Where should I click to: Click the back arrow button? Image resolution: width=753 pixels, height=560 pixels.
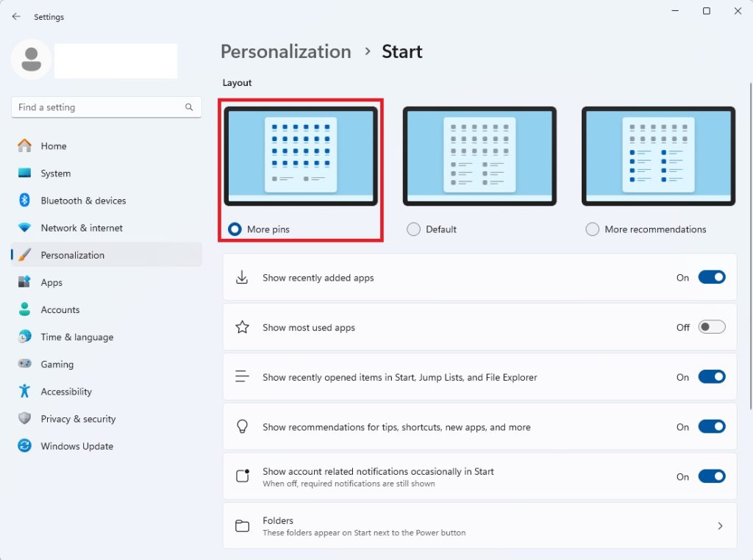click(x=15, y=16)
